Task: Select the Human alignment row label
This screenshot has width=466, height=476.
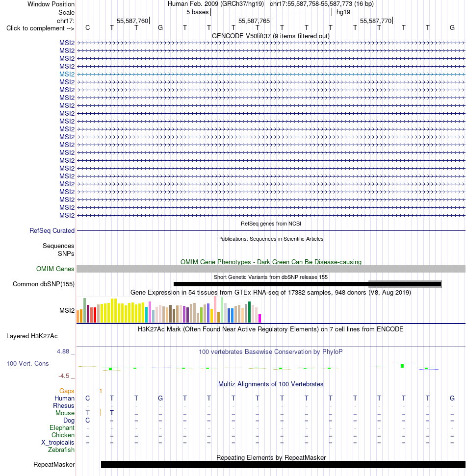Action: 64,398
